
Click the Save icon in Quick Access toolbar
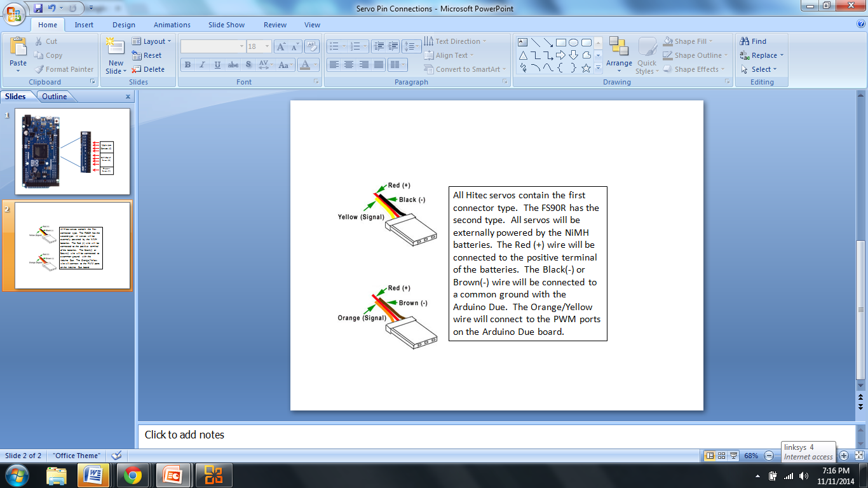pyautogui.click(x=38, y=8)
